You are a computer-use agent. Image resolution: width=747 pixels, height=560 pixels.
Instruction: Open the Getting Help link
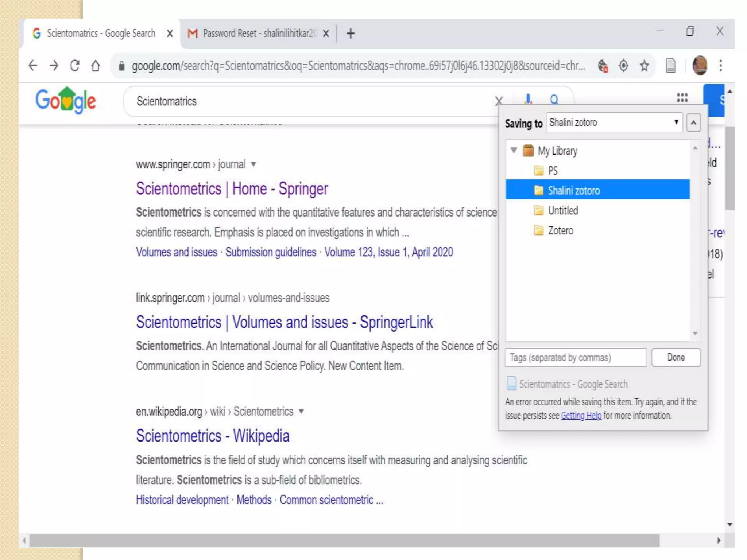pos(581,416)
